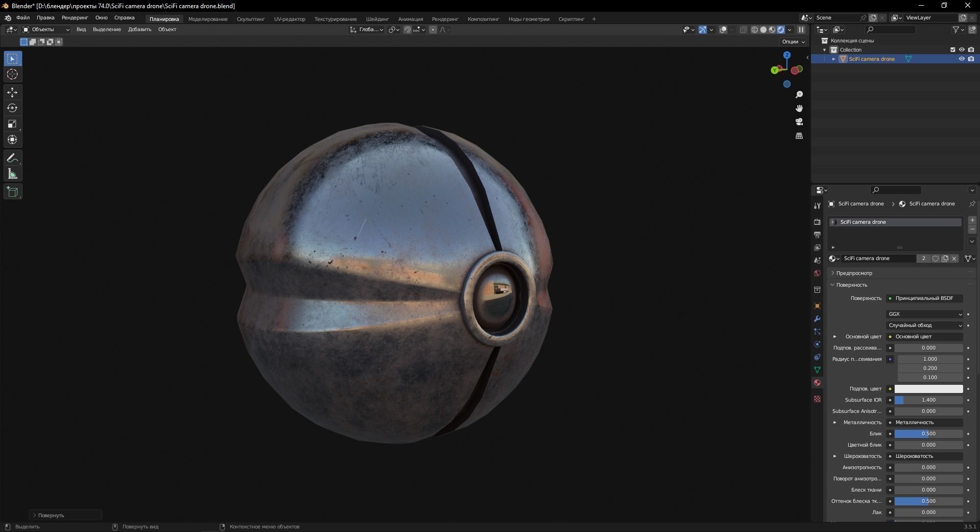This screenshot has height=532, width=980.
Task: Toggle X-ray mode in viewport header
Action: coord(744,30)
